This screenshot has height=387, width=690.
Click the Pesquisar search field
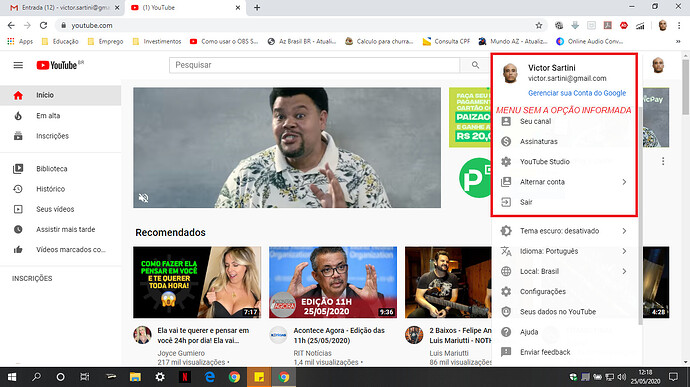click(x=314, y=65)
